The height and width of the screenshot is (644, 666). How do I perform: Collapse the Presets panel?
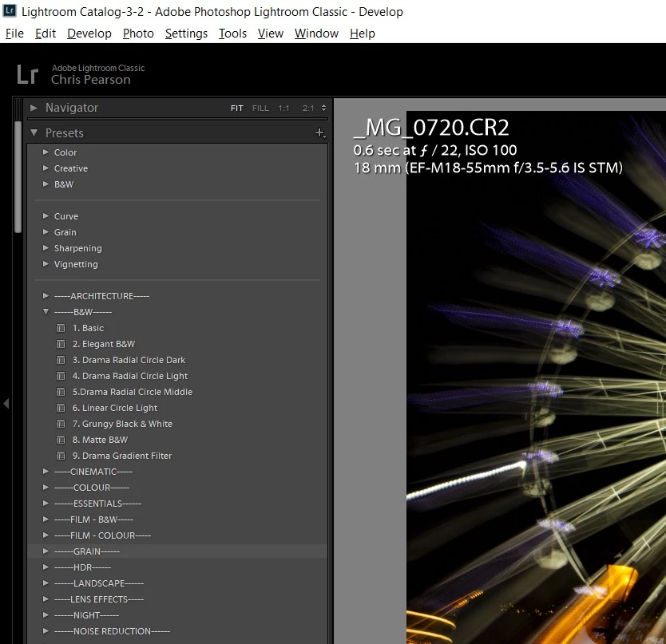pos(34,133)
